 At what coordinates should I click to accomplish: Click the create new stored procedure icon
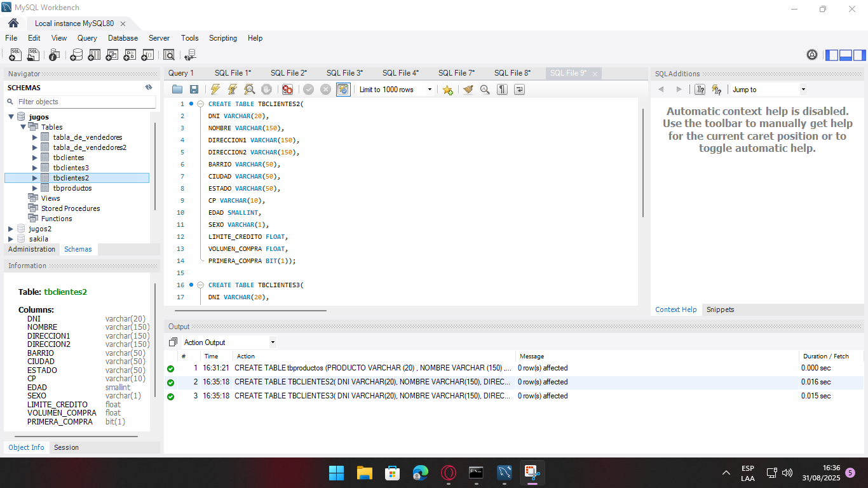pos(130,55)
